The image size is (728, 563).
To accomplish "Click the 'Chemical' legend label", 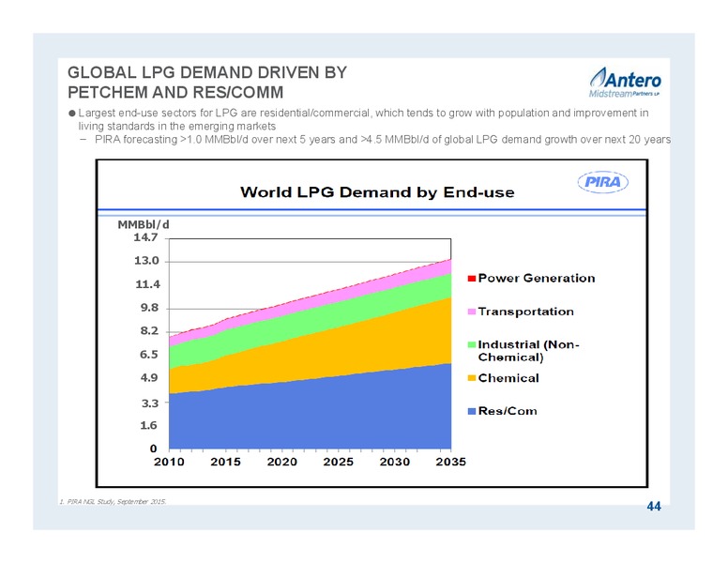I will coord(508,378).
